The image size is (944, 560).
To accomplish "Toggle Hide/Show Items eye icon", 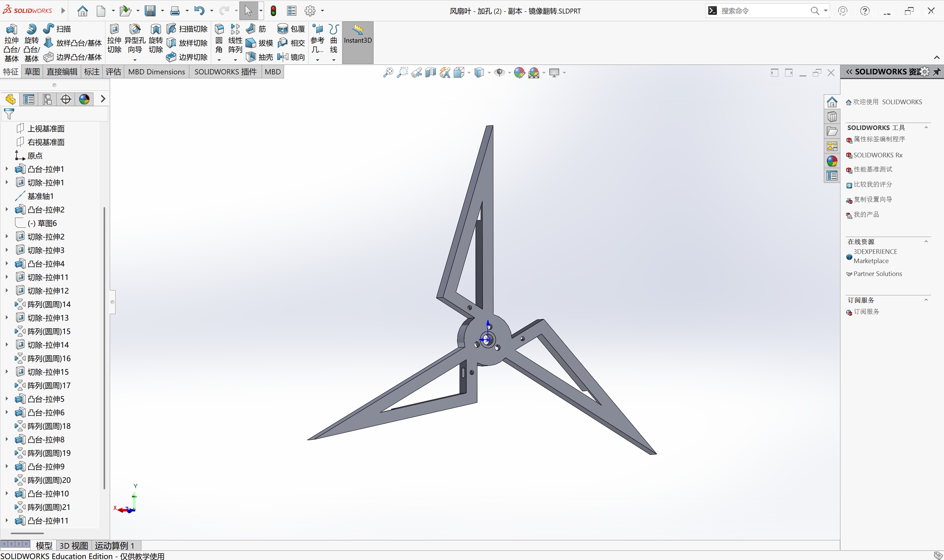I will pos(499,73).
